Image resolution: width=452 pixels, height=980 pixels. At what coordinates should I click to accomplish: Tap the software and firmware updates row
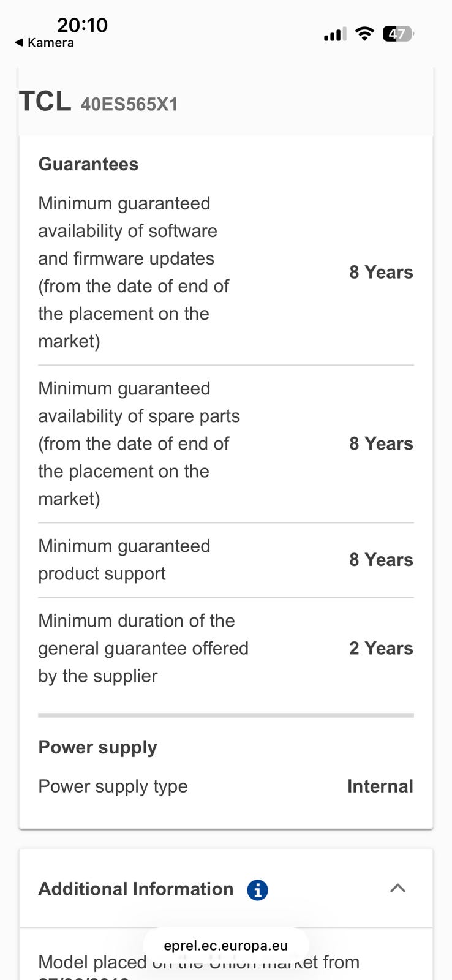click(x=226, y=272)
